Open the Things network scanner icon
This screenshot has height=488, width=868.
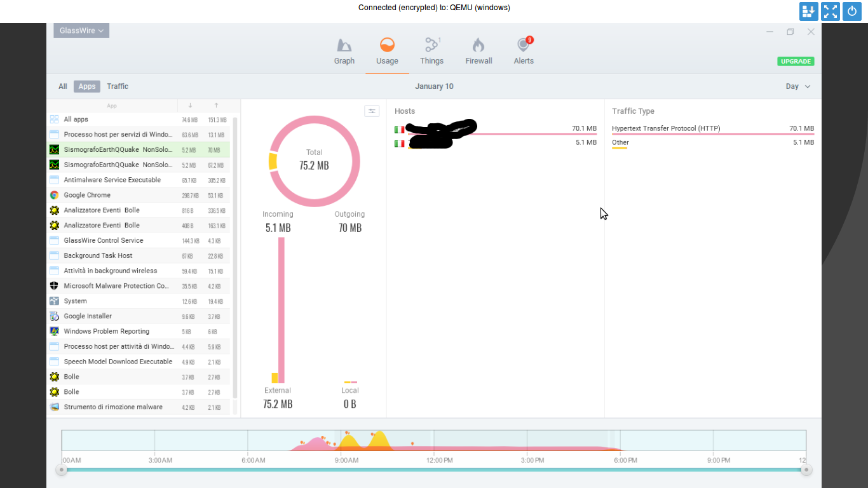pyautogui.click(x=432, y=45)
